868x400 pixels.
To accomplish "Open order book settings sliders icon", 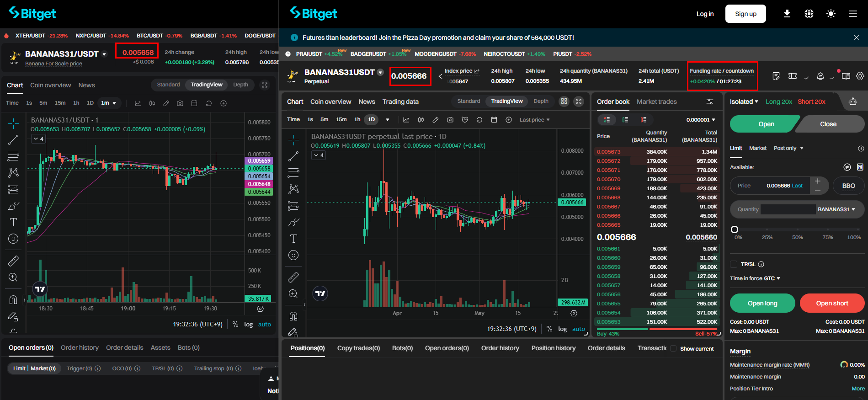I will [x=709, y=101].
